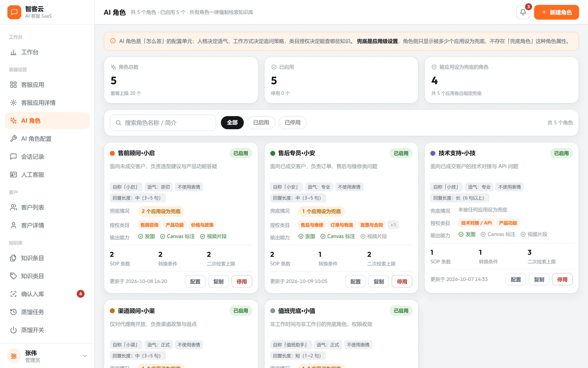The width and height of the screenshot is (588, 368).
Task: Go to 知识条目 page
Action: pos(47,258)
